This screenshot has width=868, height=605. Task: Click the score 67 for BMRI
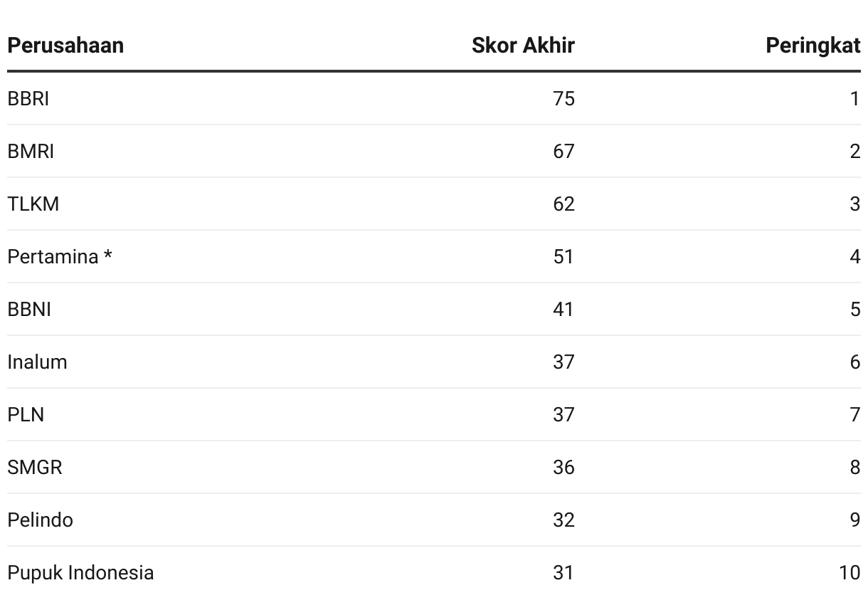click(x=563, y=151)
